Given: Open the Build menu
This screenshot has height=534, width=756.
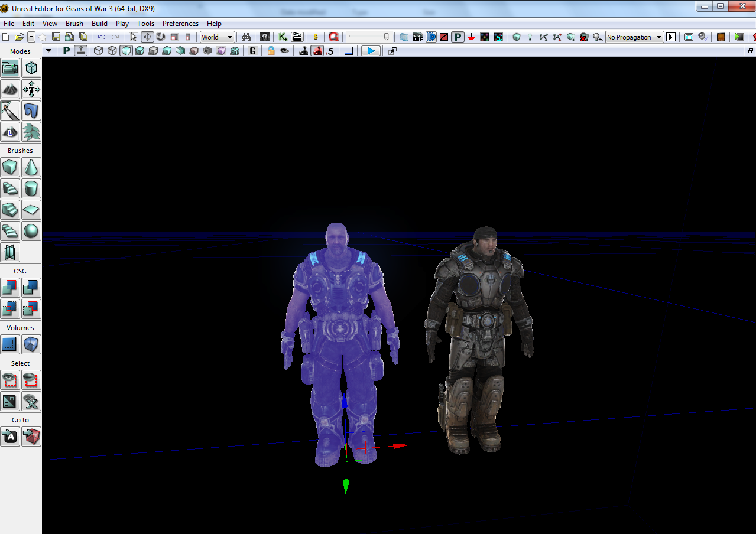Looking at the screenshot, I should click(x=99, y=24).
